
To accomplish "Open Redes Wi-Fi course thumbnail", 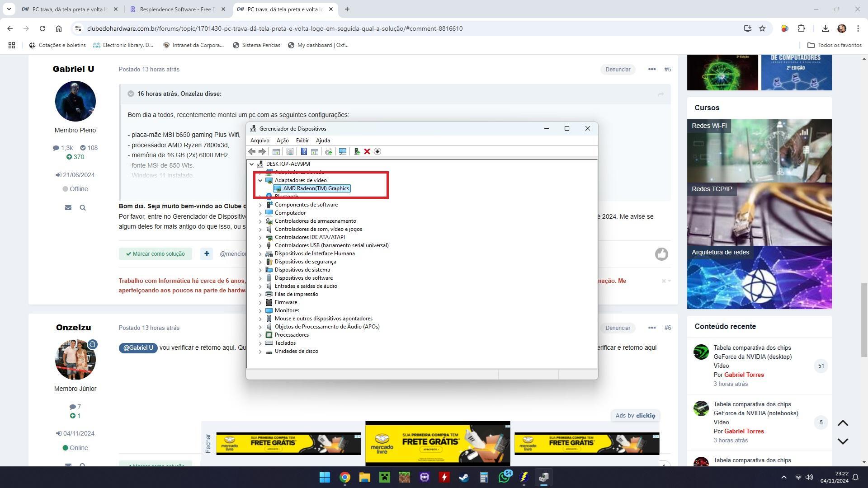I will click(x=759, y=151).
